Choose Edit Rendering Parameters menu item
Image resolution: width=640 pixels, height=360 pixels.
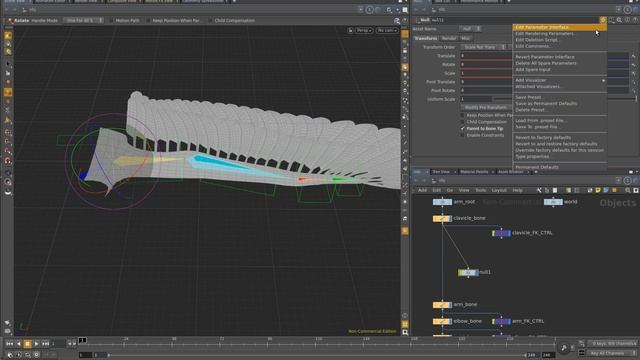point(560,34)
